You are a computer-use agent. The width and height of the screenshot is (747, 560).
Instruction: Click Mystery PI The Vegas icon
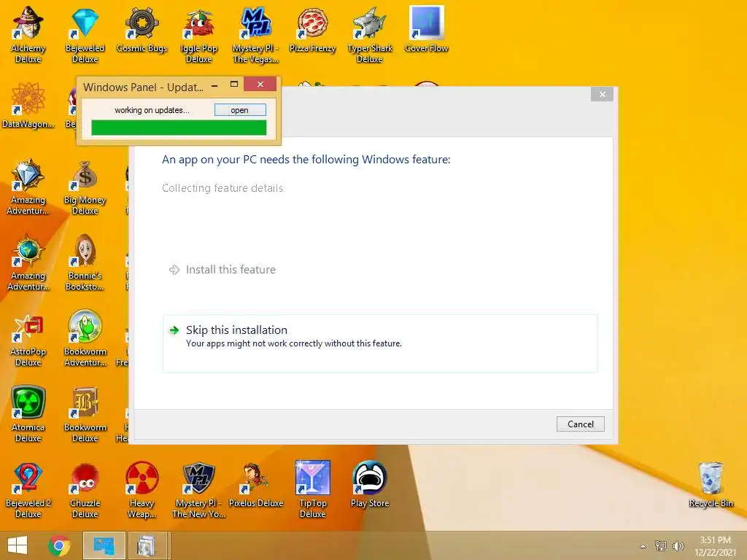tap(256, 34)
